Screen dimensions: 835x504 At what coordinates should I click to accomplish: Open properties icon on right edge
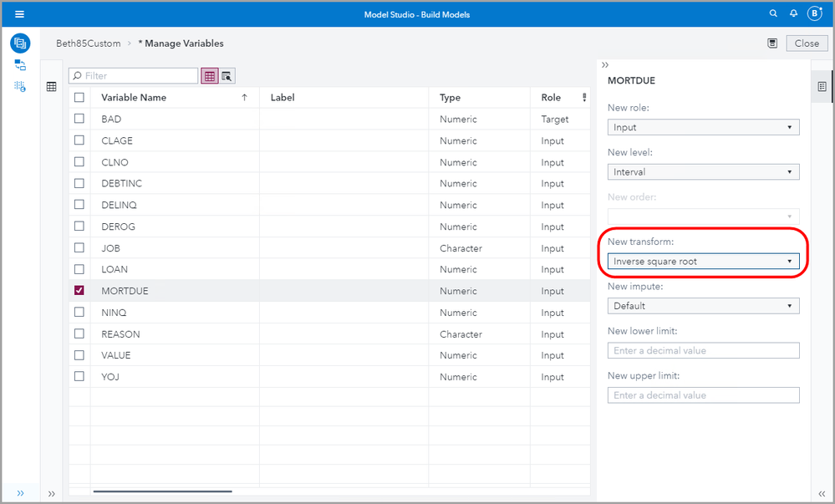(822, 86)
